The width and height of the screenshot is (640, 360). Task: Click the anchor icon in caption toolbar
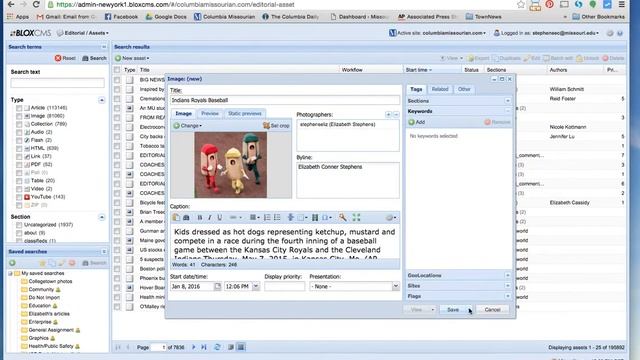point(291,218)
